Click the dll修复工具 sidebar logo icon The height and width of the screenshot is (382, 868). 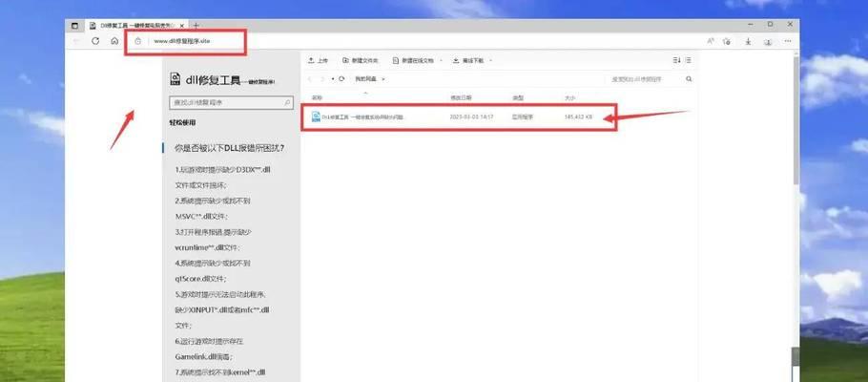175,78
